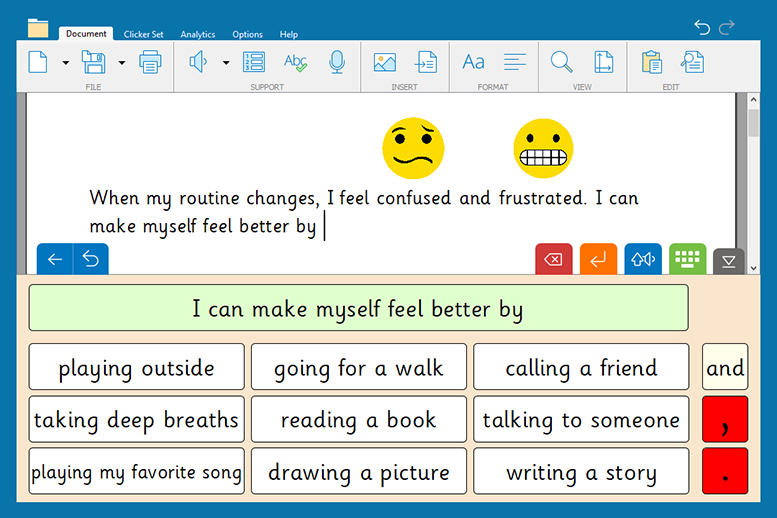Open the Analytics tab
The height and width of the screenshot is (518, 777).
pos(198,34)
